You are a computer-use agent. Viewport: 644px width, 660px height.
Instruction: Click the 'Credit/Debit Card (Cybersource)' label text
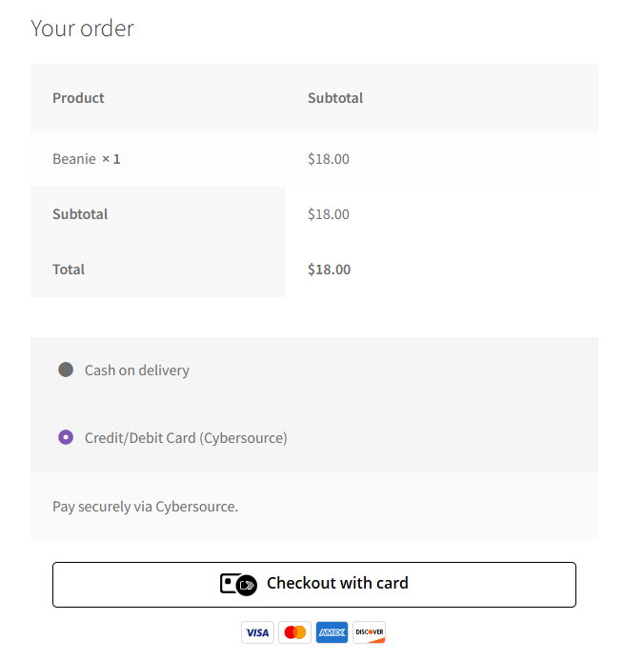tap(186, 438)
